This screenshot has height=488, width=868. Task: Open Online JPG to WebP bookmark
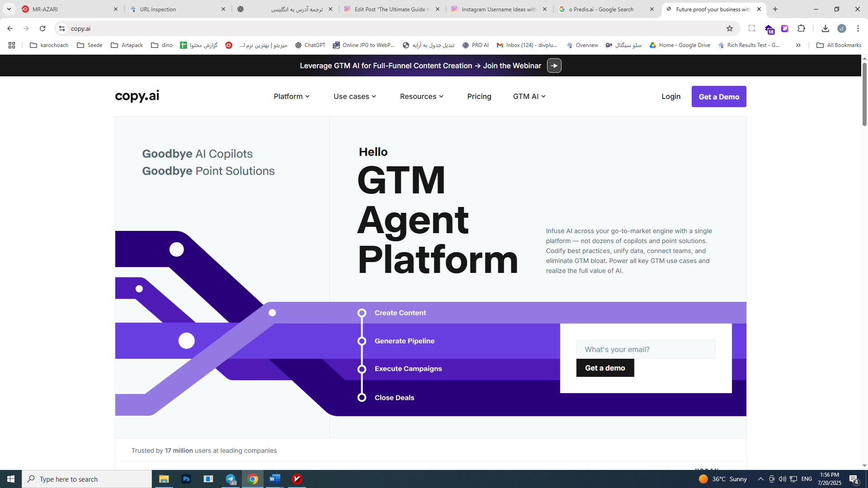coord(364,45)
